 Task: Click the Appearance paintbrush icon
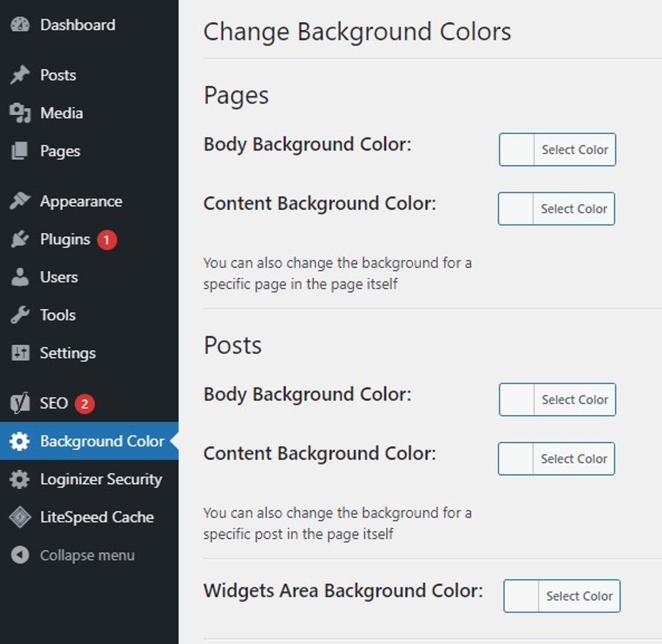pos(20,201)
